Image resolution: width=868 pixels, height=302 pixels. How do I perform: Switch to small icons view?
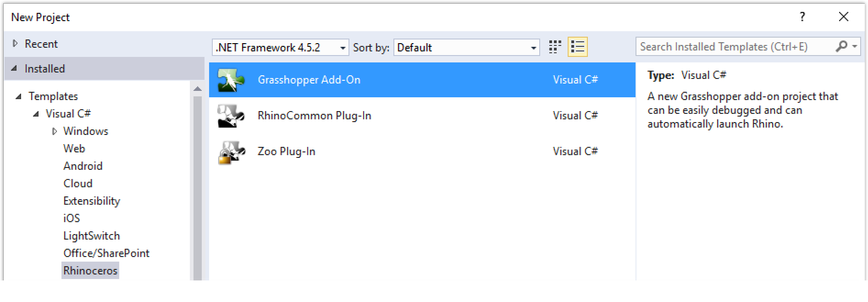(x=555, y=47)
